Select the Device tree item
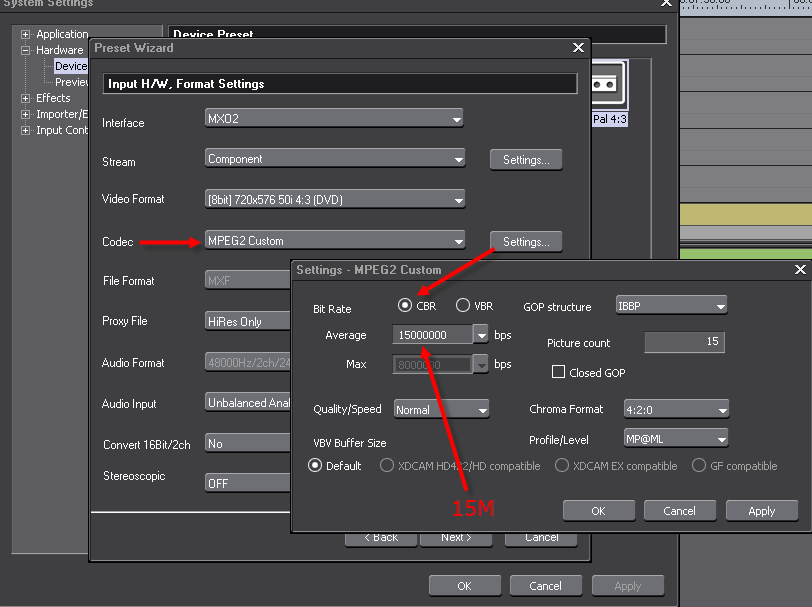Image resolution: width=812 pixels, height=607 pixels. (71, 66)
